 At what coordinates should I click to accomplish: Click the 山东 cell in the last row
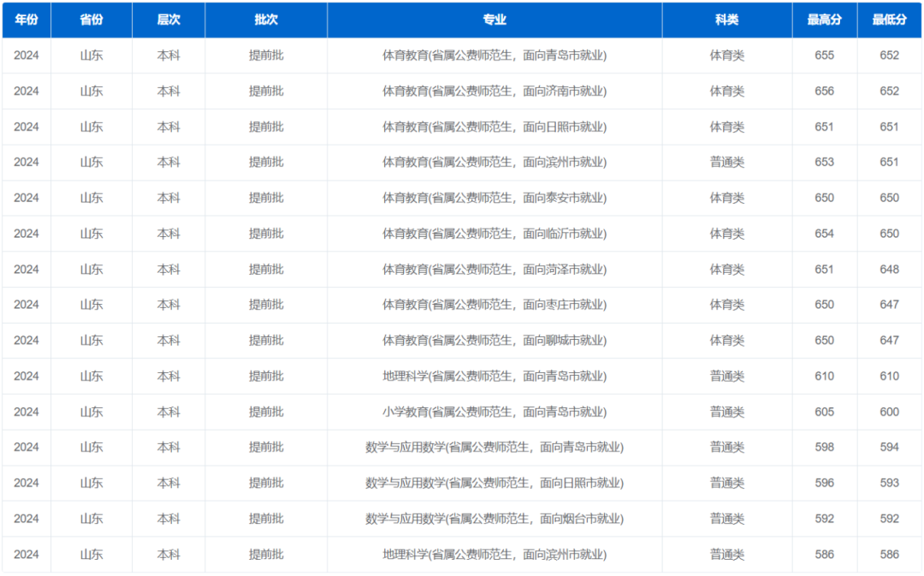click(92, 554)
